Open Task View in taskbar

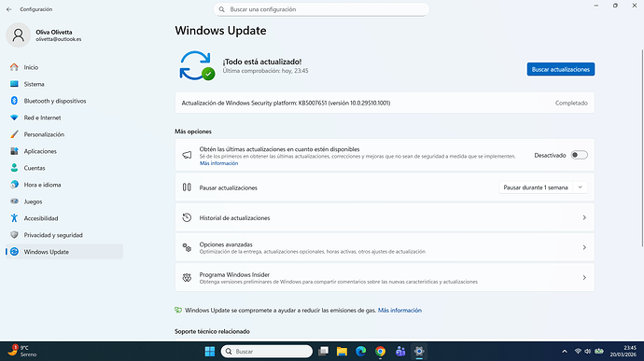[324, 351]
